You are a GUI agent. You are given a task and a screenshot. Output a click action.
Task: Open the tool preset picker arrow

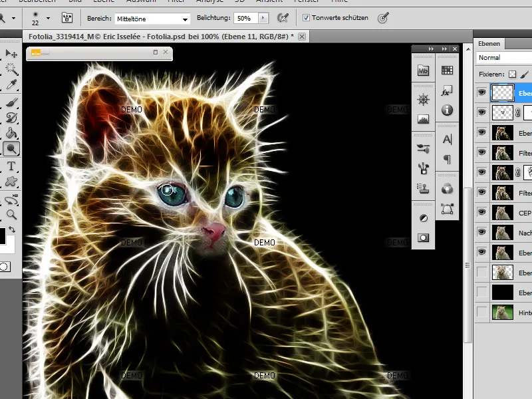pyautogui.click(x=13, y=18)
